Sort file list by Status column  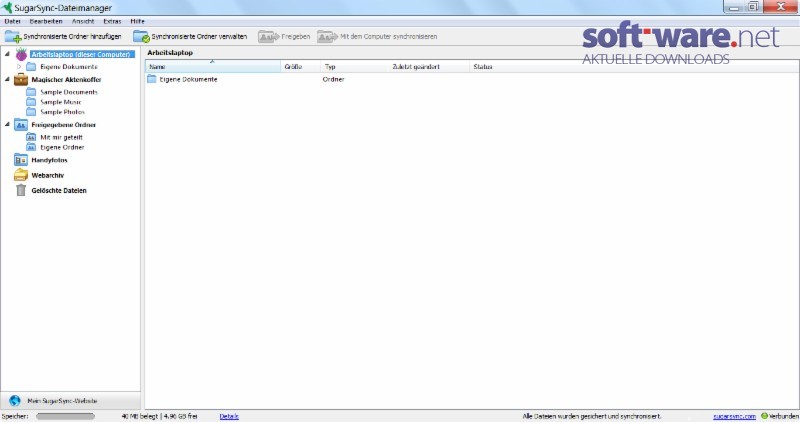483,67
